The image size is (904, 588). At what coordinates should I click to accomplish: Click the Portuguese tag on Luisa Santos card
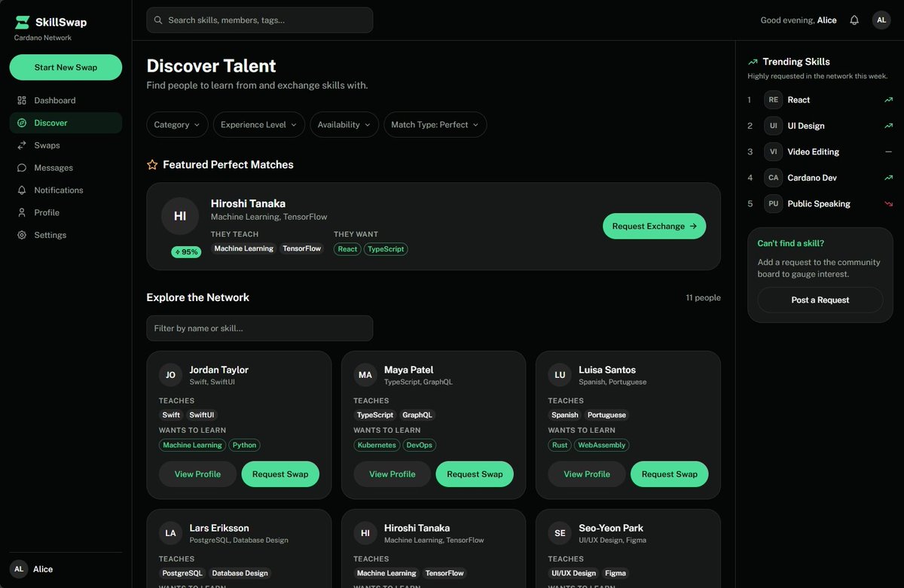[606, 415]
